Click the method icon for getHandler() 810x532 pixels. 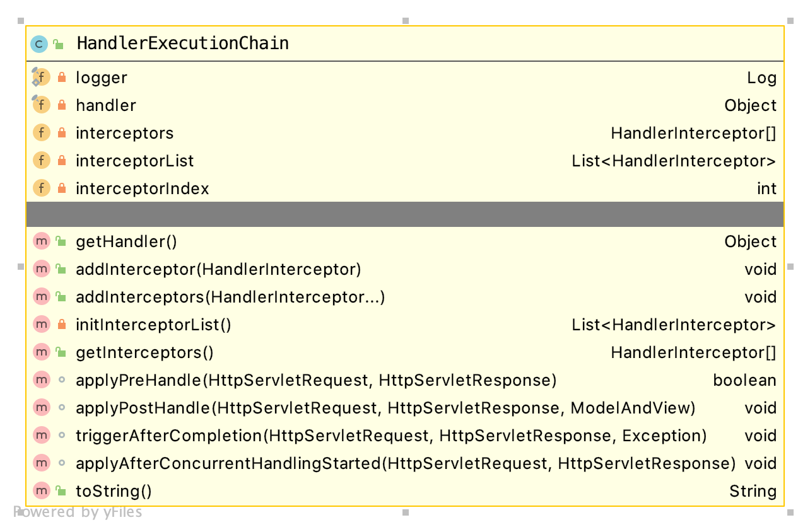point(41,241)
